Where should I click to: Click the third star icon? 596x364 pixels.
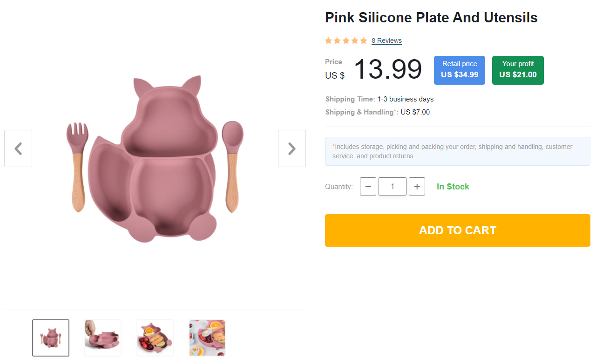tap(346, 40)
